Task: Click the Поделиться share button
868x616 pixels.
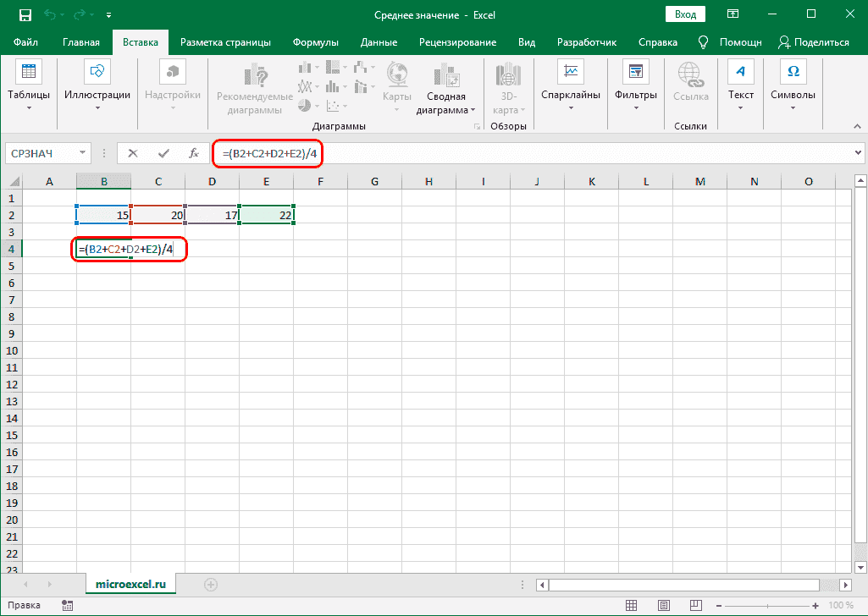Action: click(x=814, y=42)
